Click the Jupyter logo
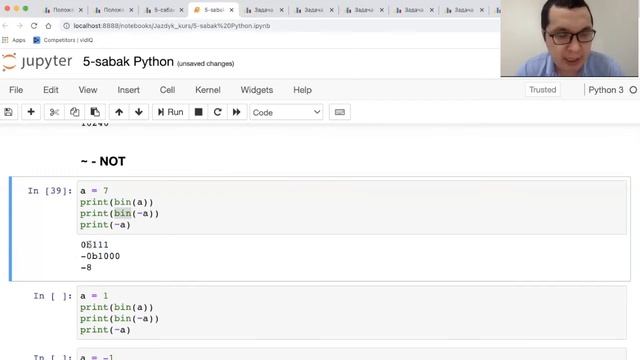This screenshot has width=640, height=360. coord(37,62)
